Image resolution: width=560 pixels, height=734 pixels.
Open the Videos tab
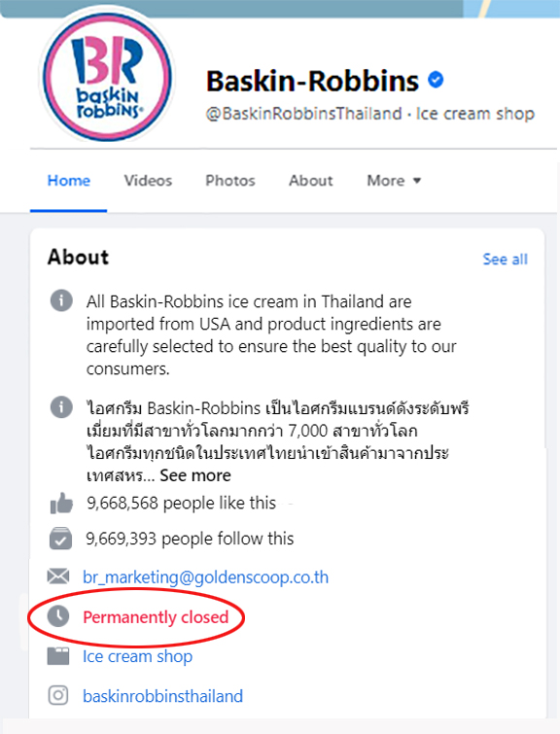(148, 181)
